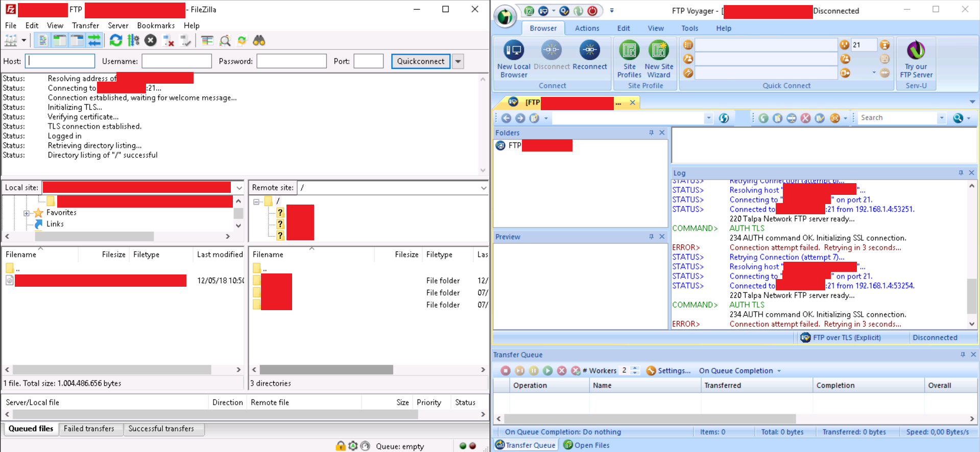980x452 pixels.
Task: Click the binoculars file search icon
Action: click(259, 40)
